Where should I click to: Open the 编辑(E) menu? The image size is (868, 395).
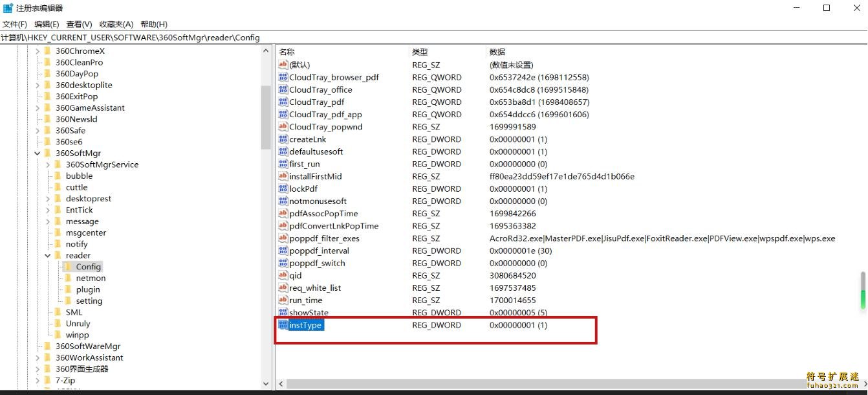(x=47, y=24)
